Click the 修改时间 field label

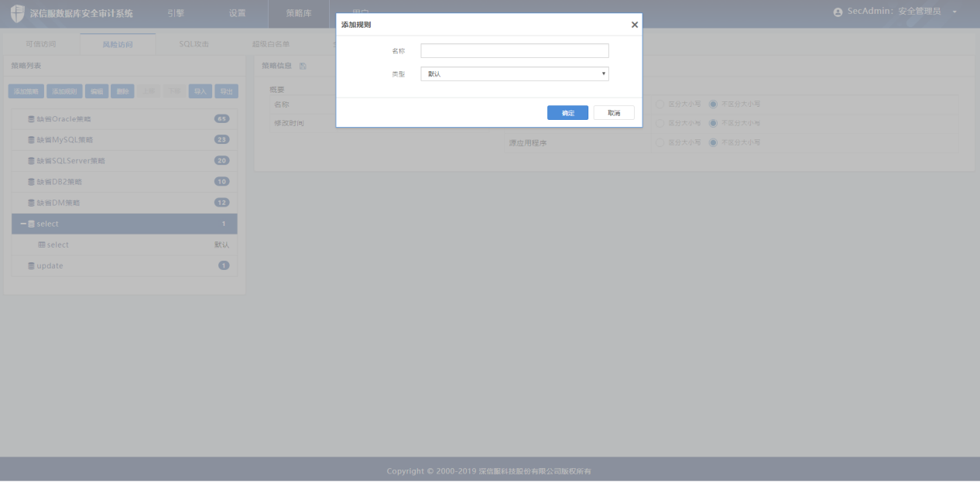click(289, 124)
